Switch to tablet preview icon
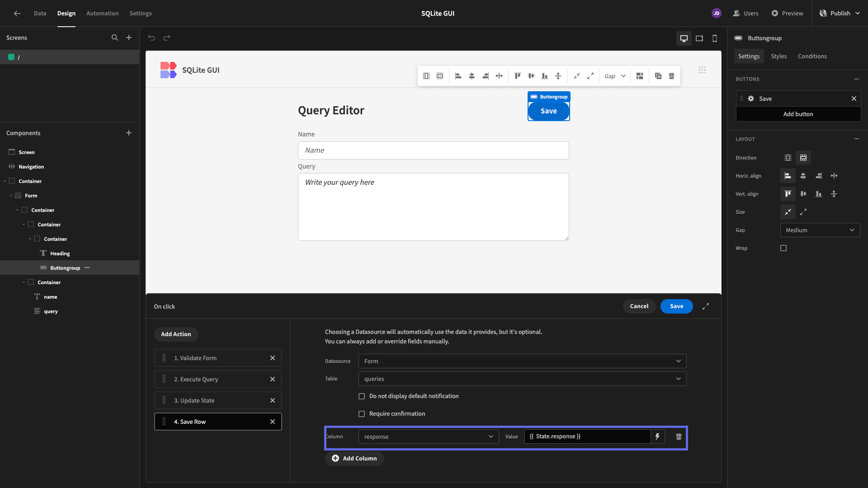Viewport: 868px width, 488px height. coord(699,38)
